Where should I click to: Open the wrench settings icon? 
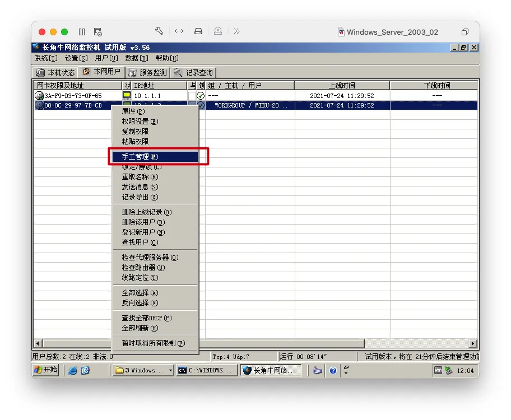coord(159,31)
